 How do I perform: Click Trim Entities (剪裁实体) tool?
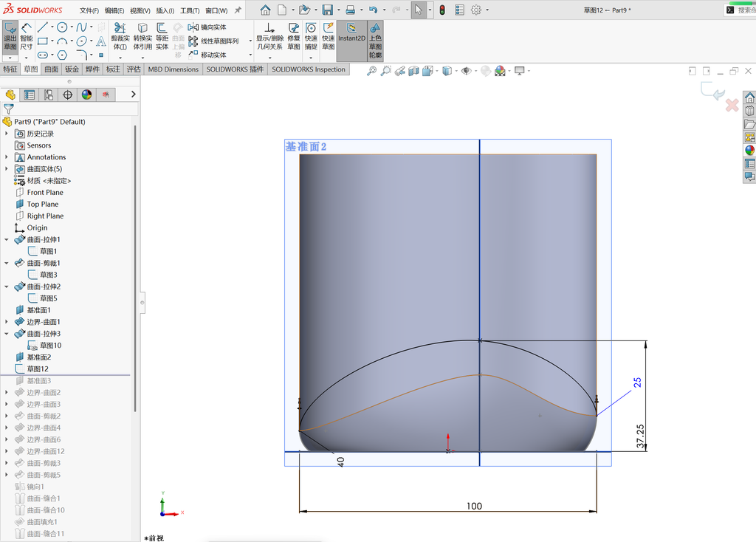point(120,37)
